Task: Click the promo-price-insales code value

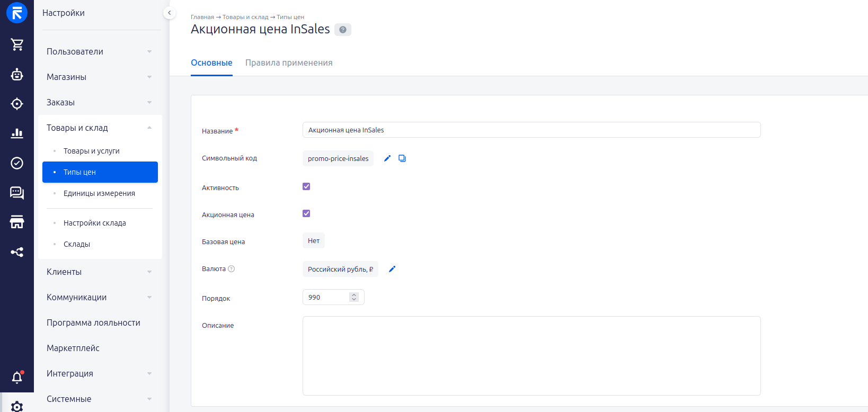Action: (338, 158)
